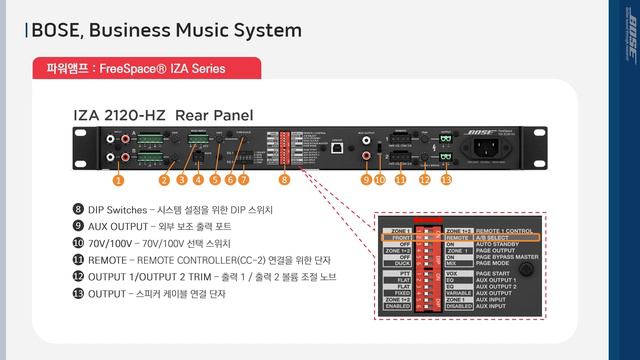Click the OUTPUT 2 trim knob
Image resolution: width=640 pixels, height=360 pixels.
point(425,157)
